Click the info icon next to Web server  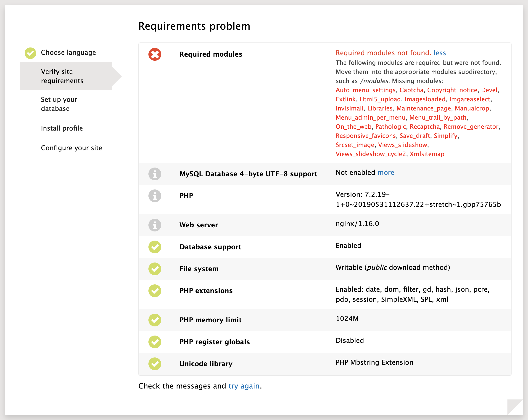tap(155, 225)
